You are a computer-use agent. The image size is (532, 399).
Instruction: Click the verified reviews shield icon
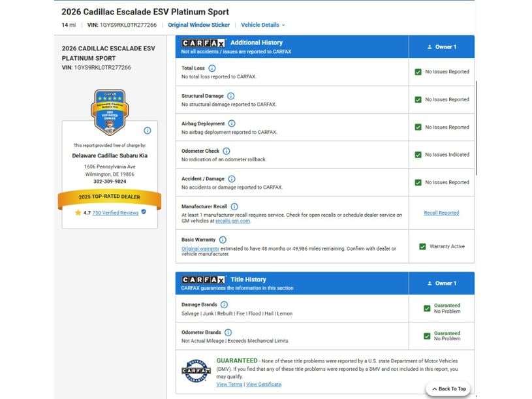click(x=144, y=212)
